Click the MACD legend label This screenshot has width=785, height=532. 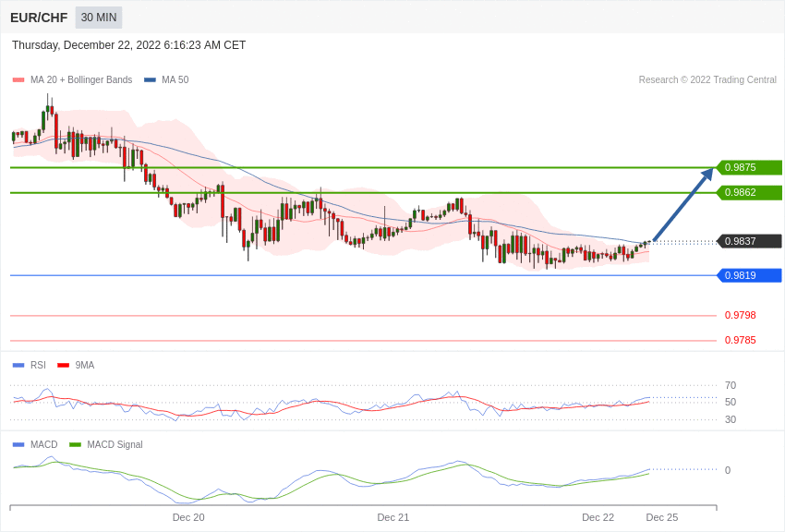(x=44, y=445)
